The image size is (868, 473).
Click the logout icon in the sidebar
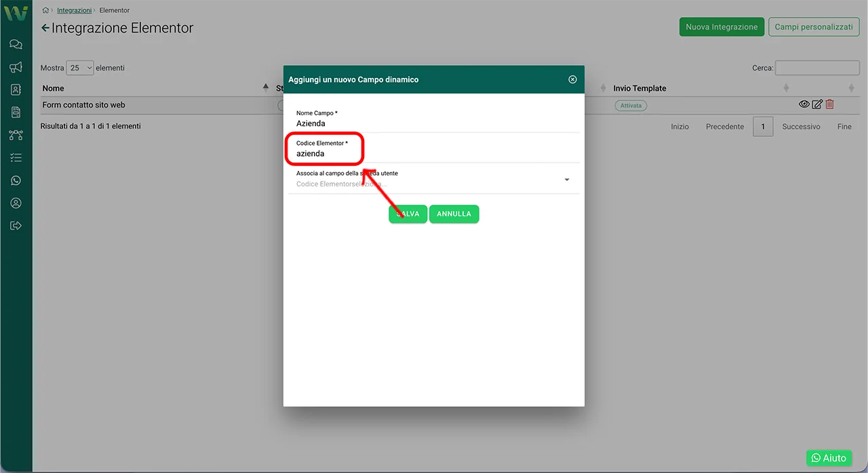click(16, 226)
